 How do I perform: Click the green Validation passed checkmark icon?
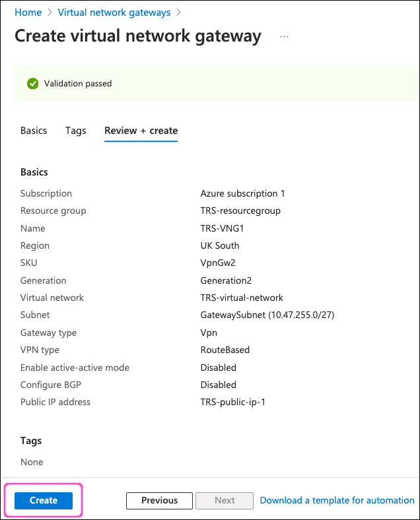32,84
